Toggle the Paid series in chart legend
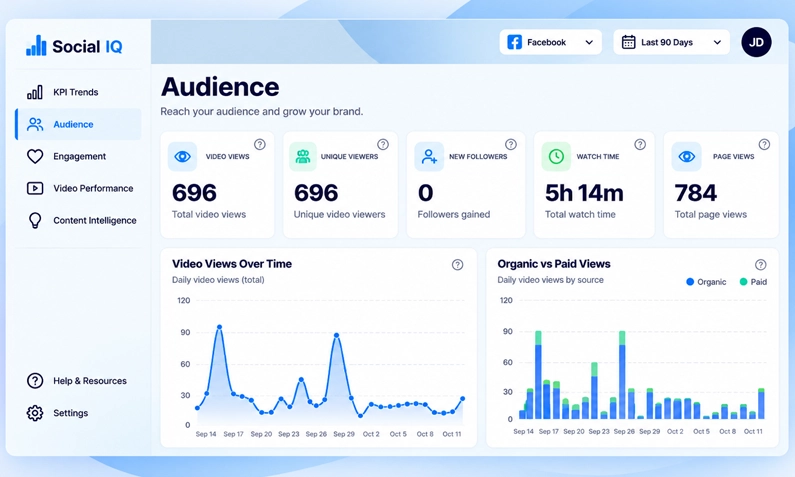 [753, 282]
